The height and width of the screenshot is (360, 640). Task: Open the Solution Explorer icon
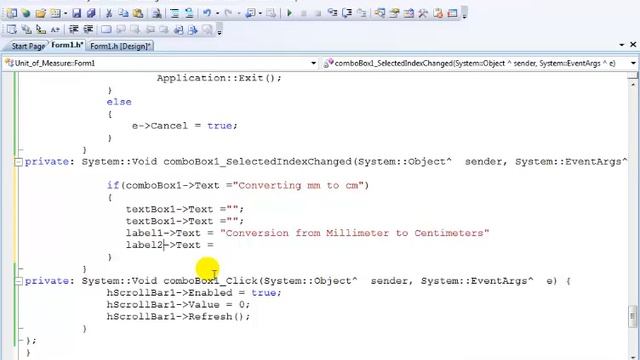[x=380, y=13]
